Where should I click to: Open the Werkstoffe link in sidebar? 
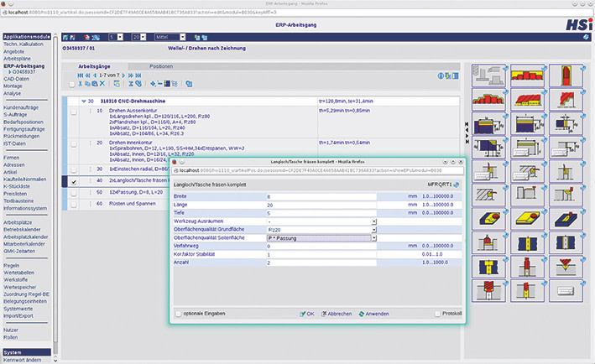pyautogui.click(x=16, y=280)
